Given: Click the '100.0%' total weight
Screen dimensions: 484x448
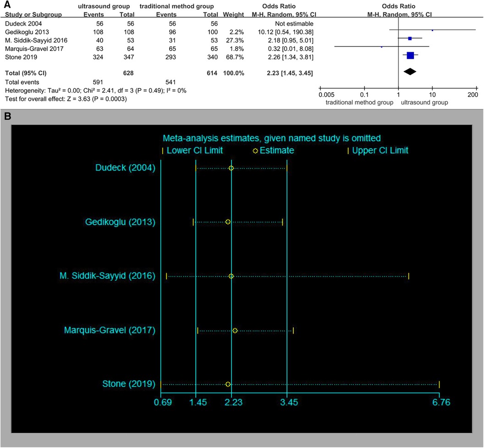Looking at the screenshot, I should pyautogui.click(x=234, y=73).
